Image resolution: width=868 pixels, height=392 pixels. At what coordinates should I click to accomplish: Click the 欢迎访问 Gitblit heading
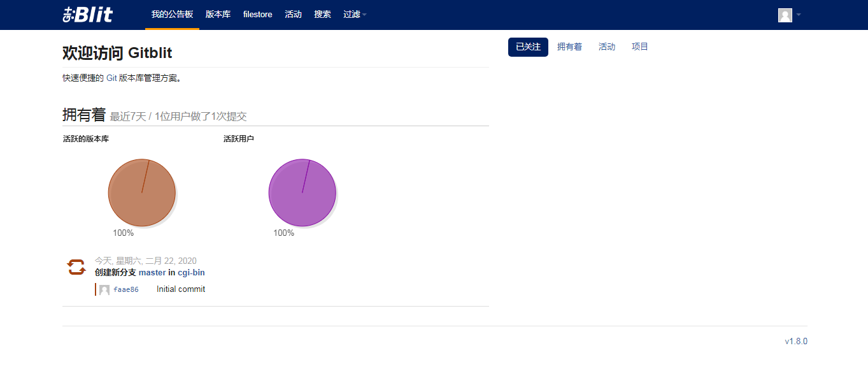coord(117,53)
